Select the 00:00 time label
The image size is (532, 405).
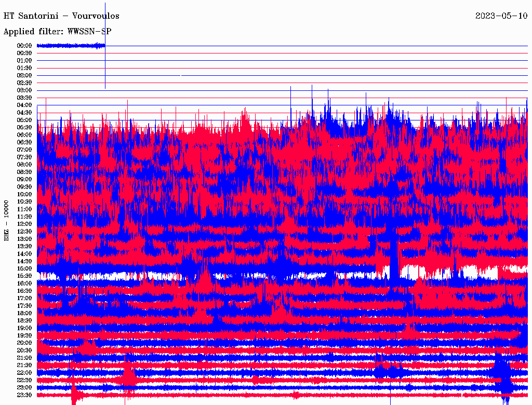tap(24, 46)
